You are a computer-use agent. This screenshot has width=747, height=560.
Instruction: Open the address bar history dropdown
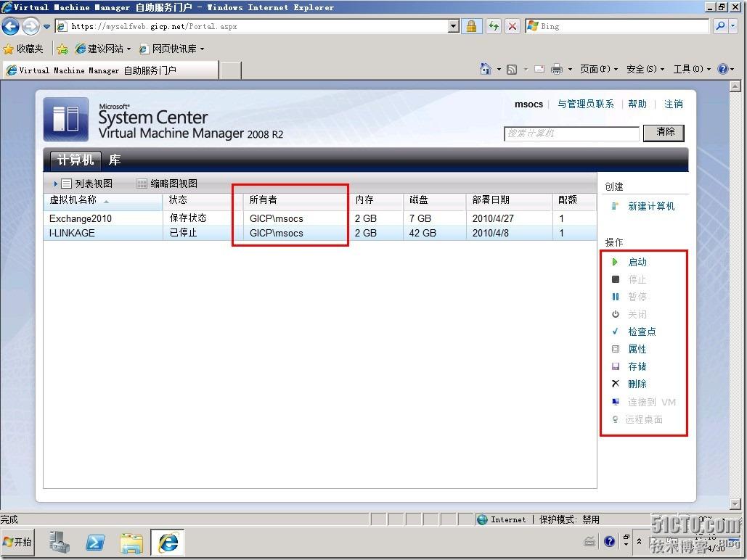pyautogui.click(x=453, y=26)
